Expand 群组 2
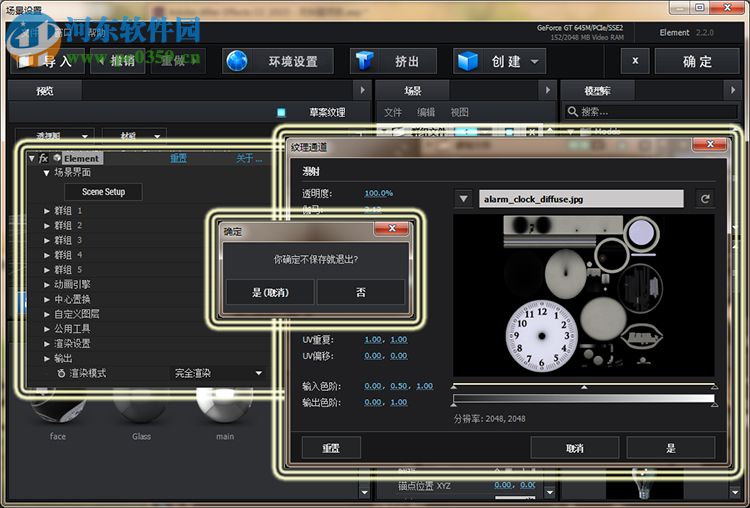 click(x=46, y=225)
